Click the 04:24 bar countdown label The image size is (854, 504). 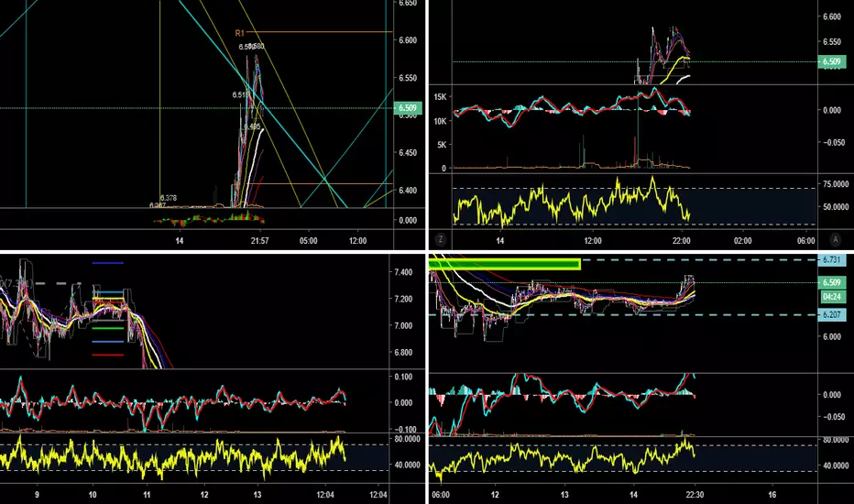pos(832,297)
